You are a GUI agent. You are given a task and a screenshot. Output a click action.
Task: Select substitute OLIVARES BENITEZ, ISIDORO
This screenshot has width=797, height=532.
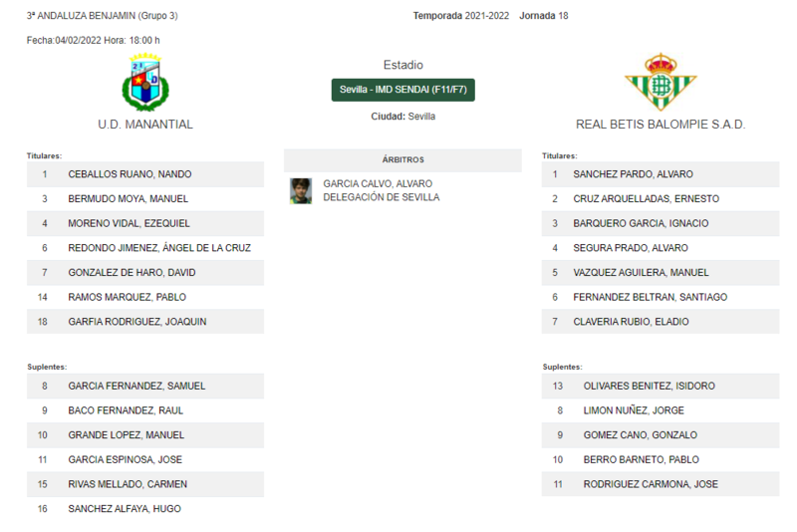pyautogui.click(x=661, y=387)
